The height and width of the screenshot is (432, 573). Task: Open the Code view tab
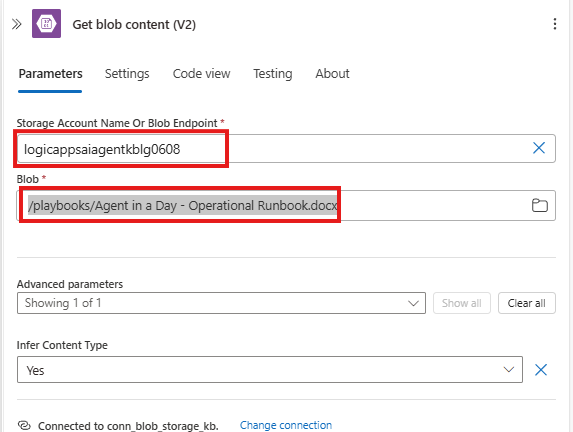201,74
